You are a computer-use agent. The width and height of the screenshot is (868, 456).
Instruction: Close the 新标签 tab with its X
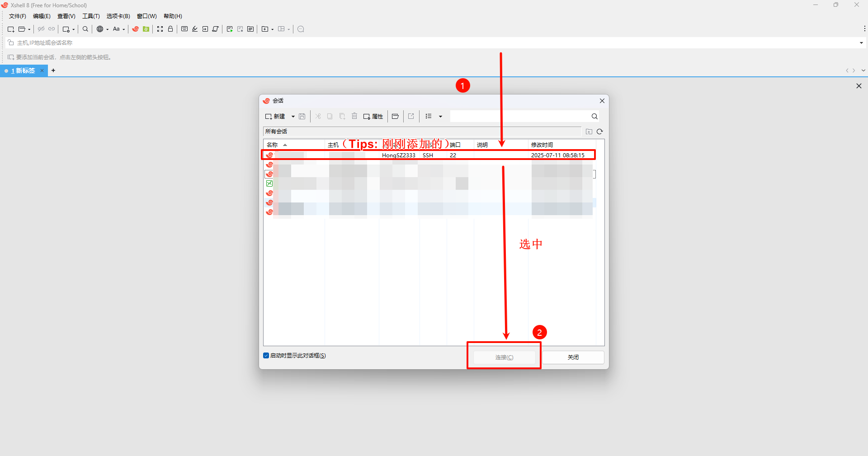click(x=42, y=71)
